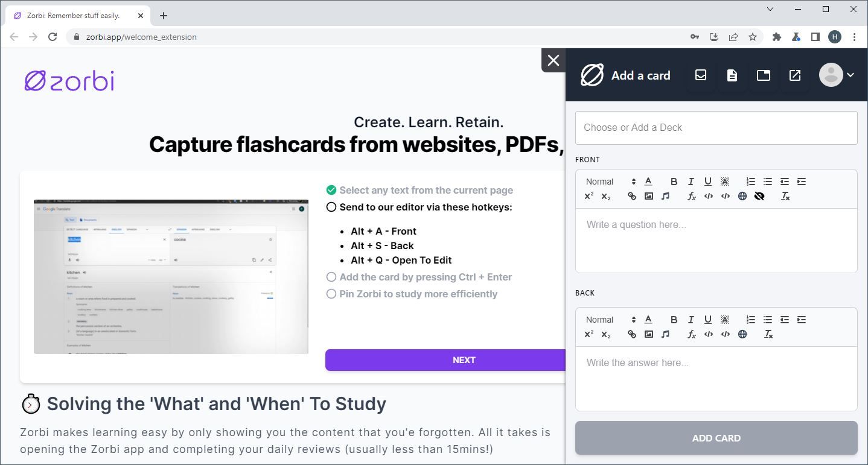The width and height of the screenshot is (868, 465).
Task: Open Chrome tab search chevron in title bar
Action: 770,9
